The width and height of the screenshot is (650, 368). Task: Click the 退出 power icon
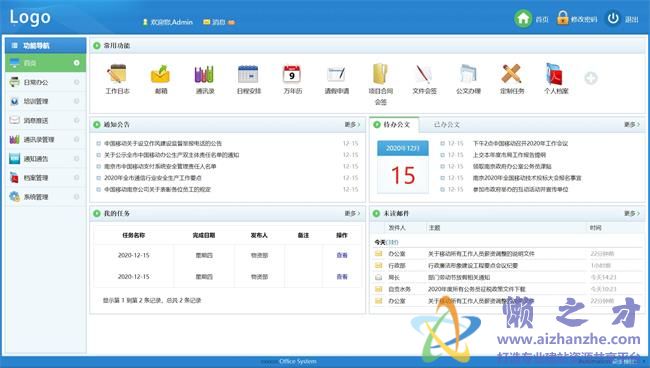tap(613, 19)
